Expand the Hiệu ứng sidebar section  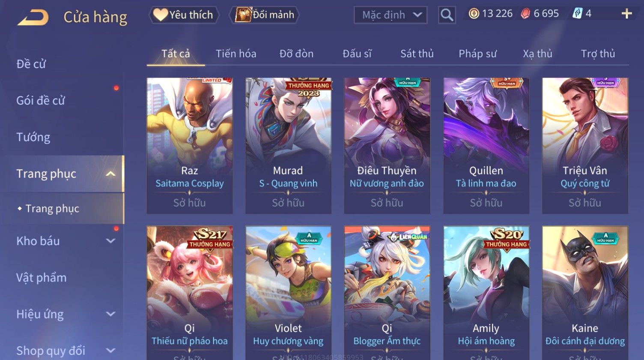(x=110, y=314)
